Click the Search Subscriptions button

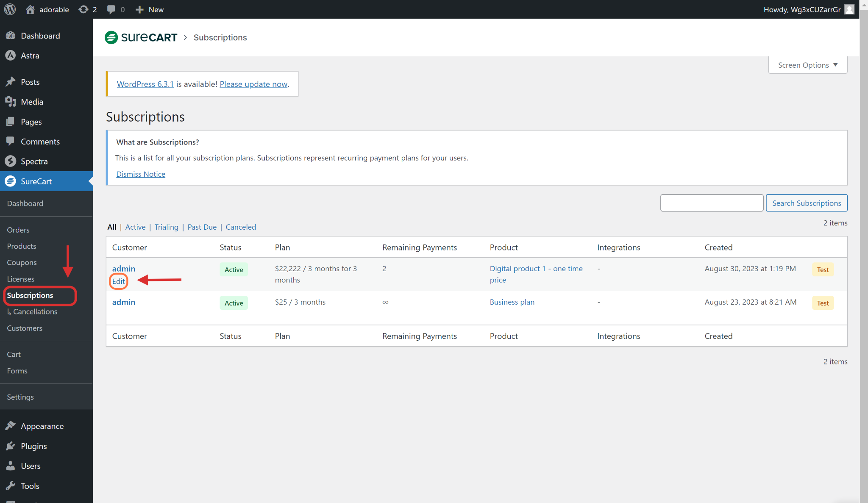point(806,203)
